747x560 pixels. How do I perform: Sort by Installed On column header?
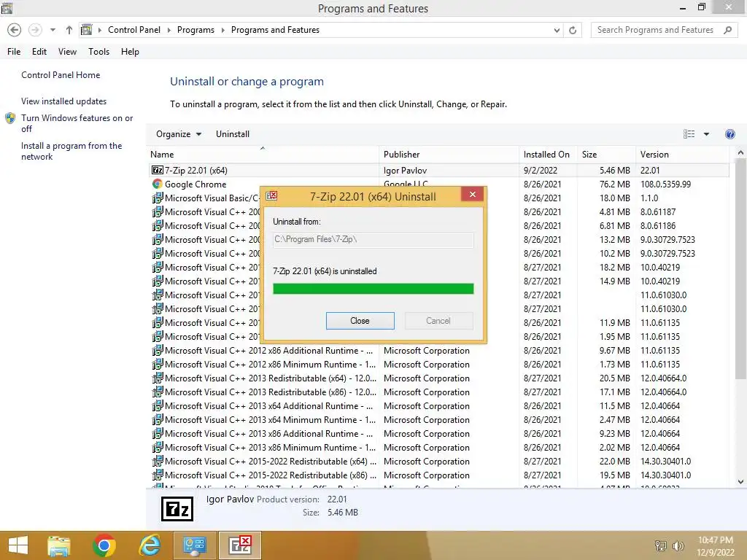coord(549,155)
